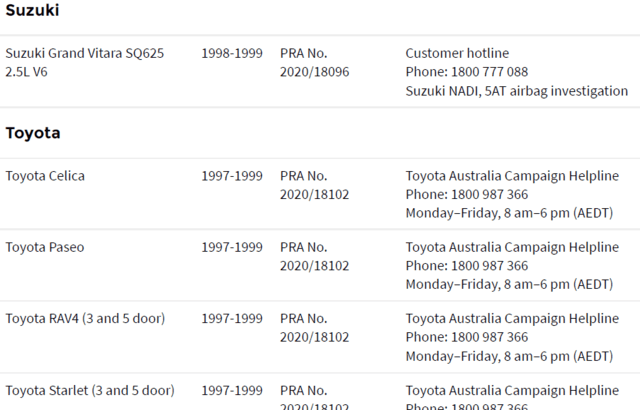Select the Toyota Celica model entry
640x410 pixels.
click(45, 176)
